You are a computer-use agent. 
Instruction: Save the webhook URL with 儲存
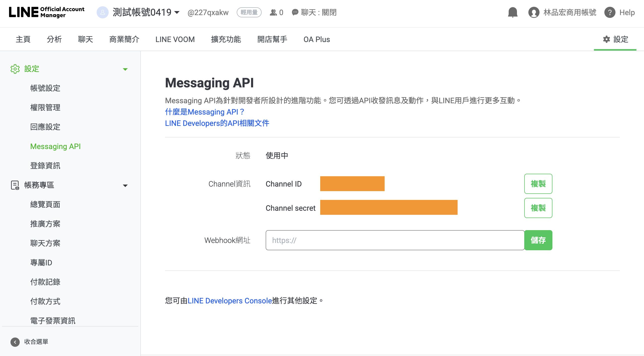(538, 240)
